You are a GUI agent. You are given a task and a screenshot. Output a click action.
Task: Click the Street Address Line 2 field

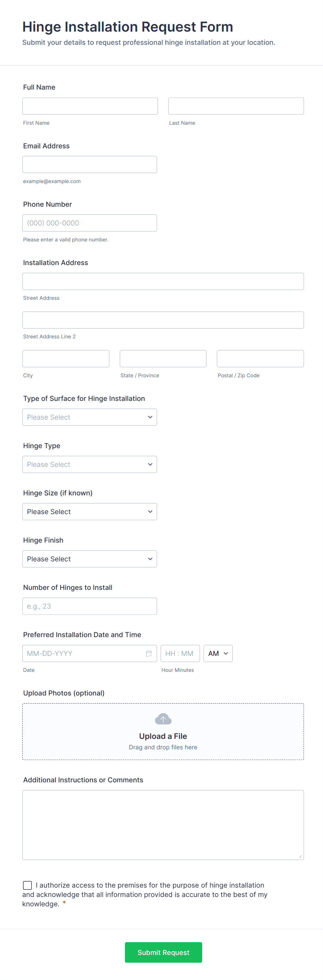point(163,320)
